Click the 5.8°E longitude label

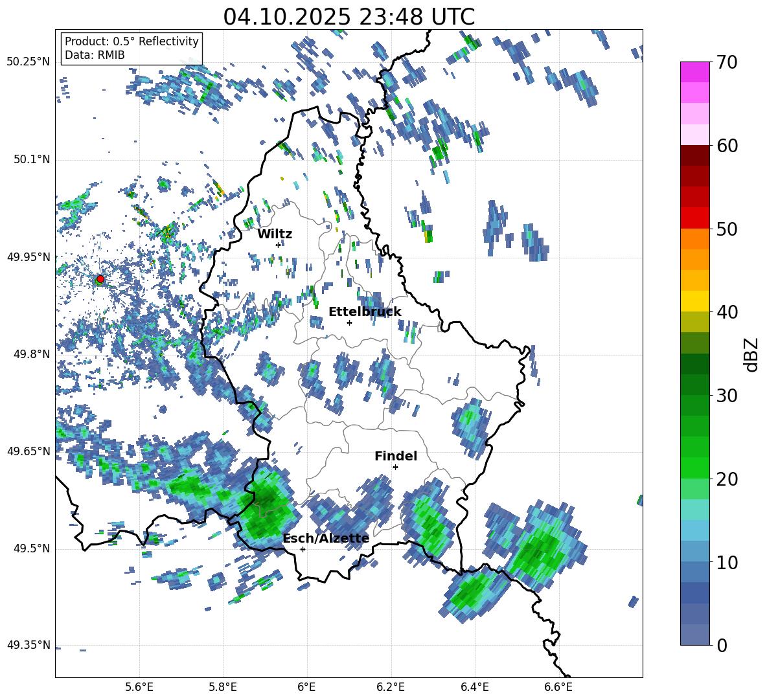(223, 687)
